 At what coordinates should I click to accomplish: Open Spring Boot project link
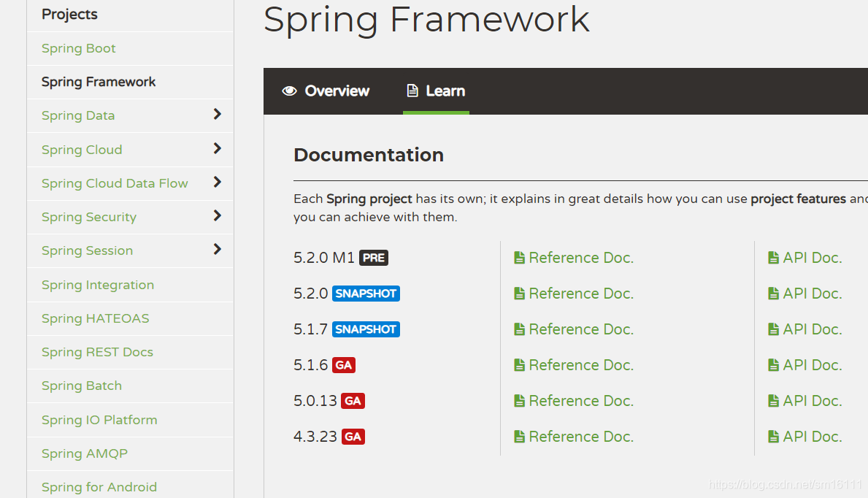[79, 48]
